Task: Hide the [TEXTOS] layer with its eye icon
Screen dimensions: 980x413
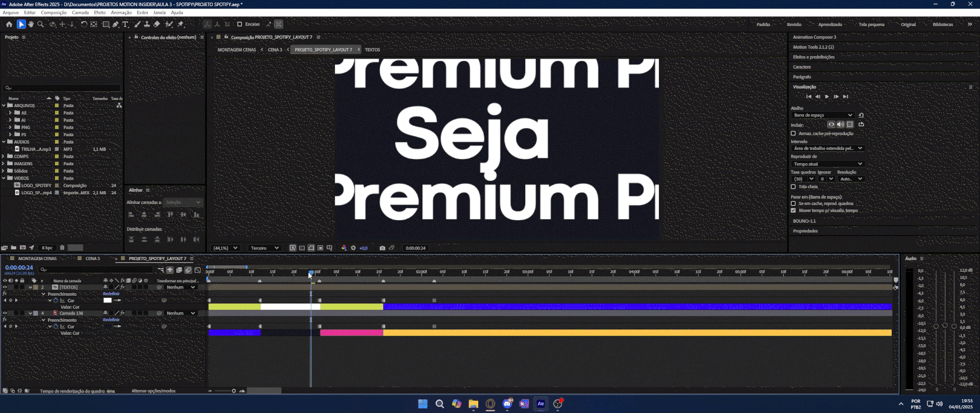Action: [5, 287]
